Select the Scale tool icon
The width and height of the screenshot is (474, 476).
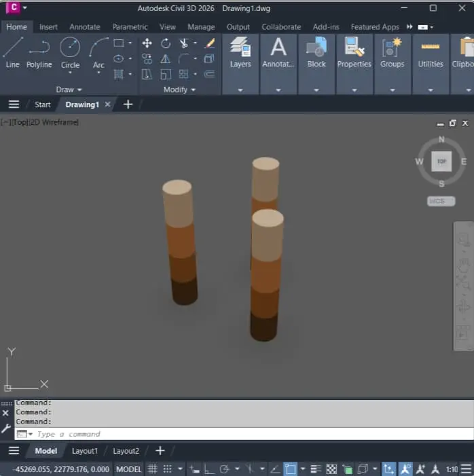click(166, 74)
